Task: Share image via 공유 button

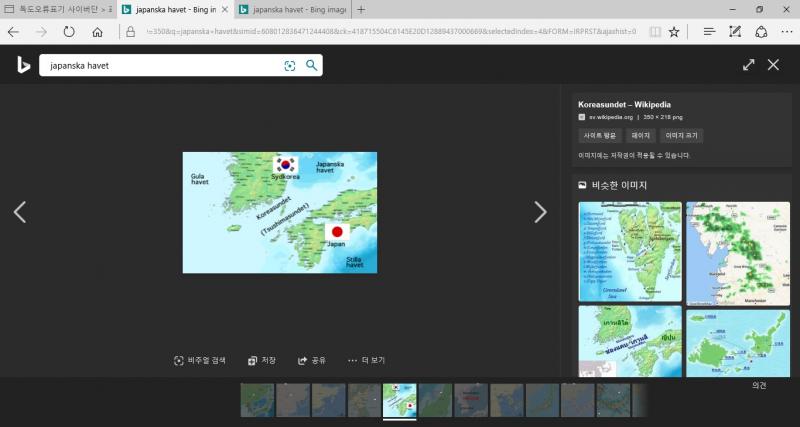Action: point(312,360)
